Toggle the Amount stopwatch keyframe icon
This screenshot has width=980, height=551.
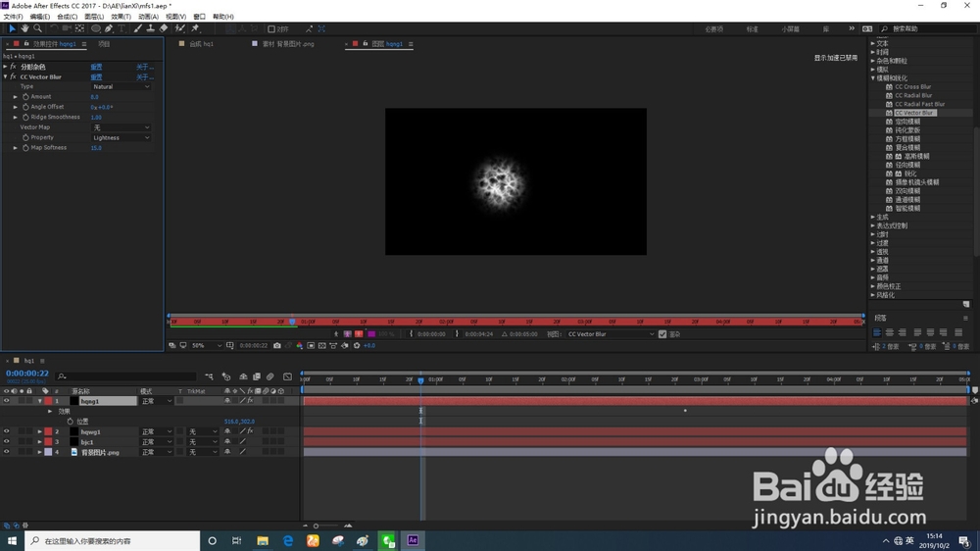(x=25, y=97)
